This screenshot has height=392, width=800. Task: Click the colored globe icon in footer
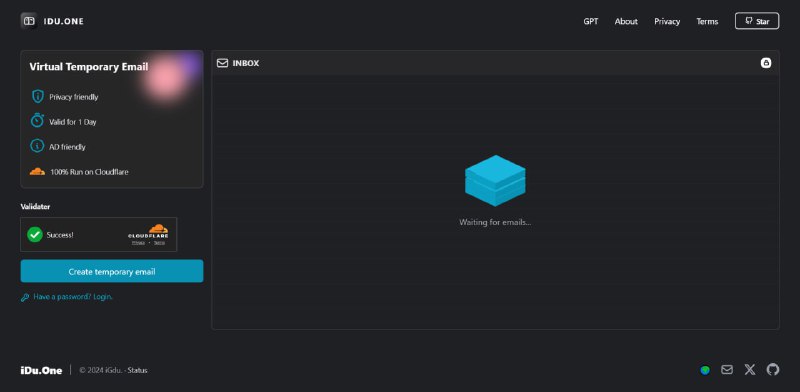click(x=705, y=370)
